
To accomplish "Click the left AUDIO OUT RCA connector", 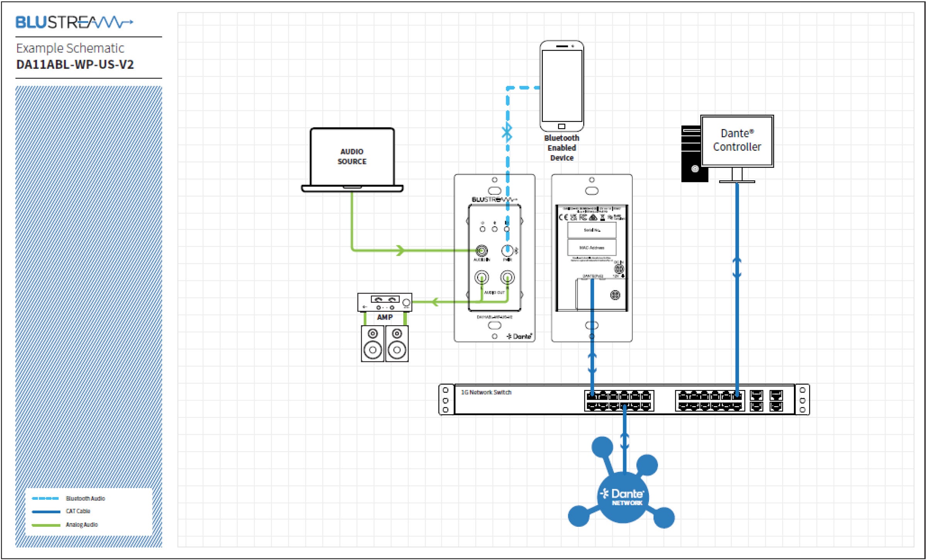I will [481, 277].
